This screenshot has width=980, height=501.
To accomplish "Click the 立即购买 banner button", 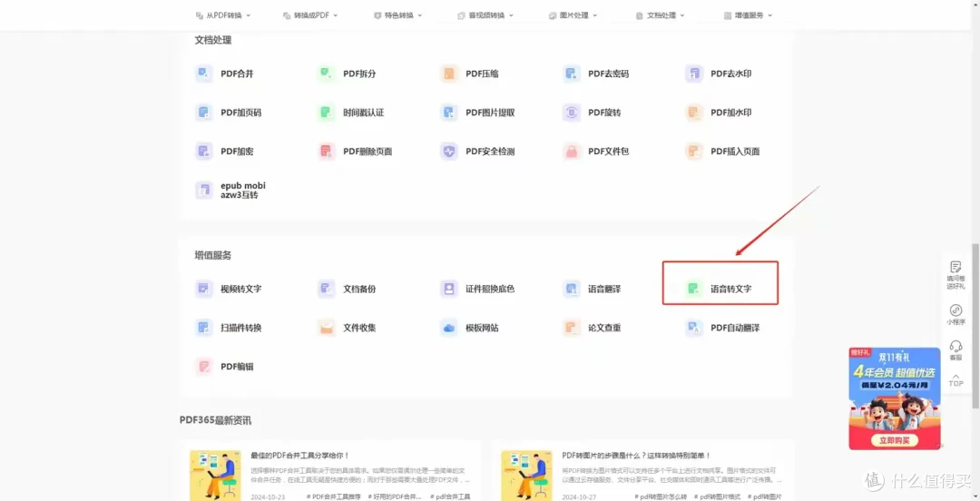I will pos(894,440).
